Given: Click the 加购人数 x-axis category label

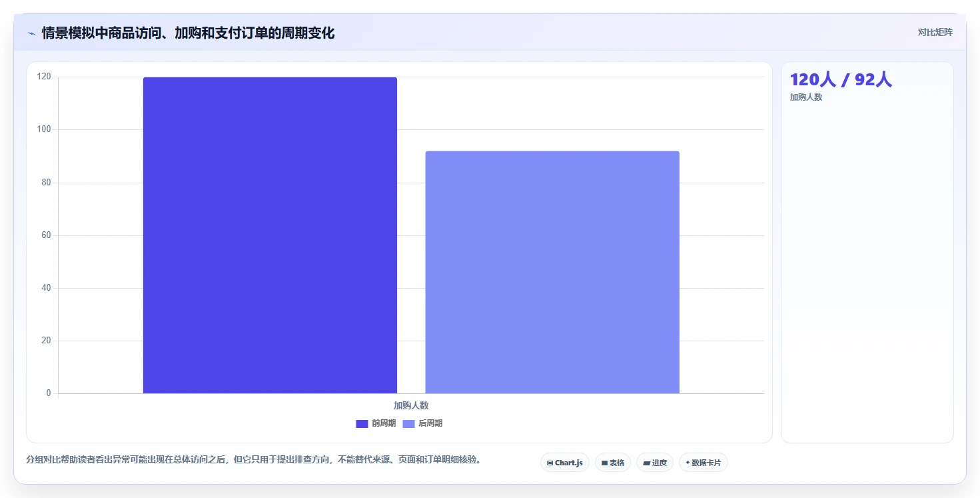Looking at the screenshot, I should pyautogui.click(x=411, y=405).
